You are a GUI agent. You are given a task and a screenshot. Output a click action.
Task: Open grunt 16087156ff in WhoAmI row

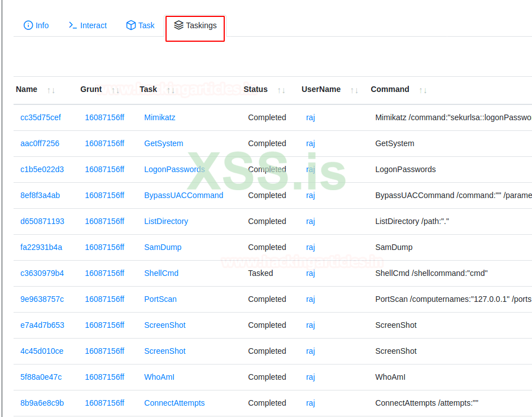point(104,377)
